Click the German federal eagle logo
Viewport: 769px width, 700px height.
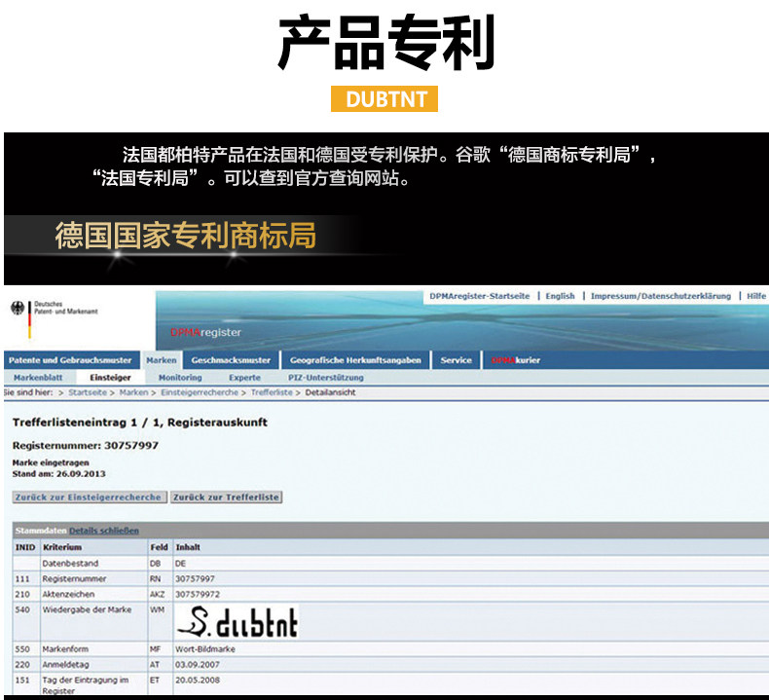[18, 308]
